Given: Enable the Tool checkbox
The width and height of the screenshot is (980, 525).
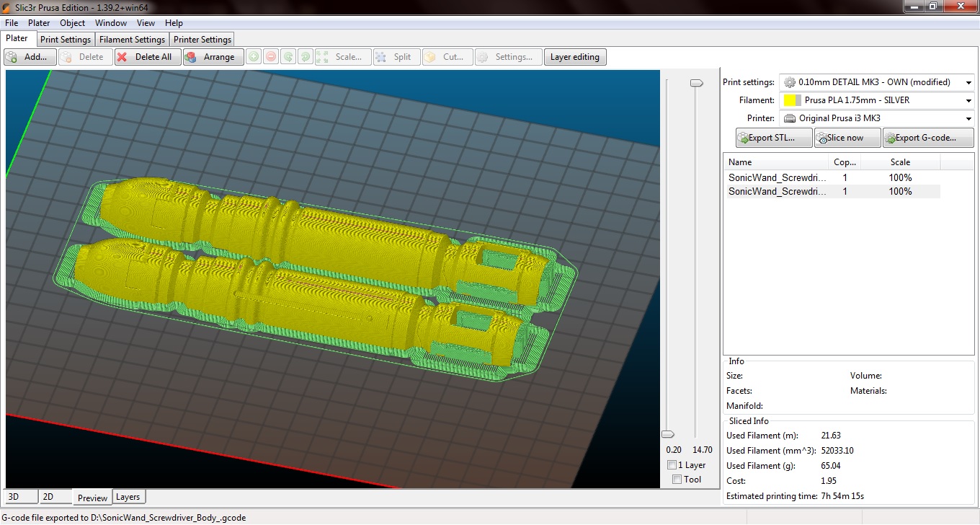Looking at the screenshot, I should coord(677,480).
